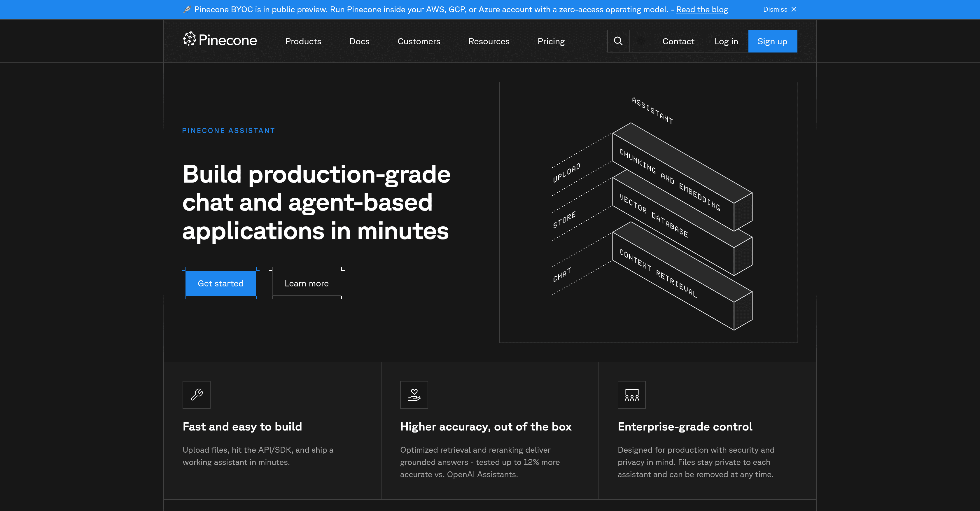Toggle the light/dark theme icon

[641, 41]
